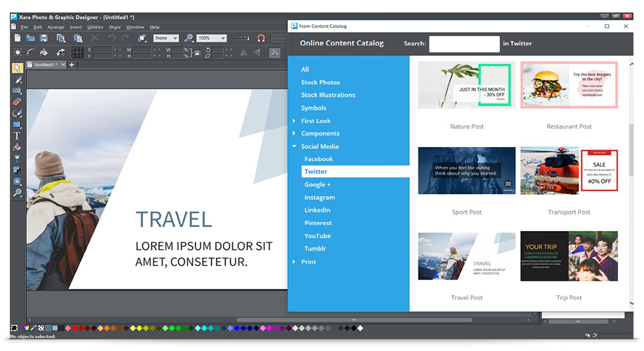Image resolution: width=644 pixels, height=351 pixels.
Task: Pick the Rectangle shape tool
Action: click(x=17, y=125)
